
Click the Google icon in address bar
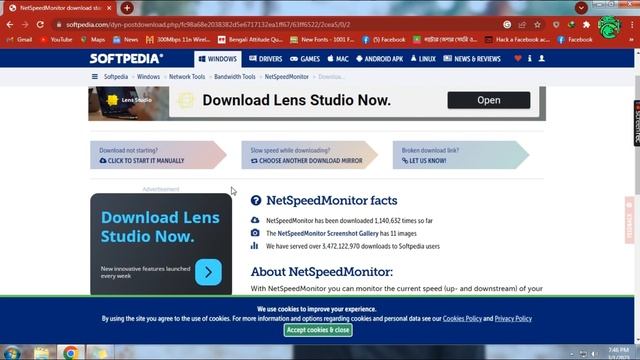point(507,24)
